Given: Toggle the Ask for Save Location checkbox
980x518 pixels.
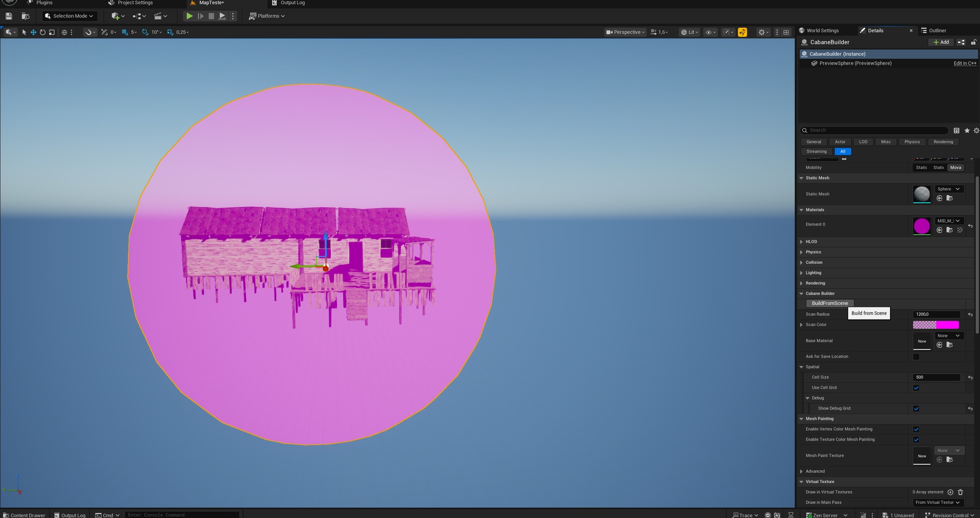Looking at the screenshot, I should click(x=916, y=357).
